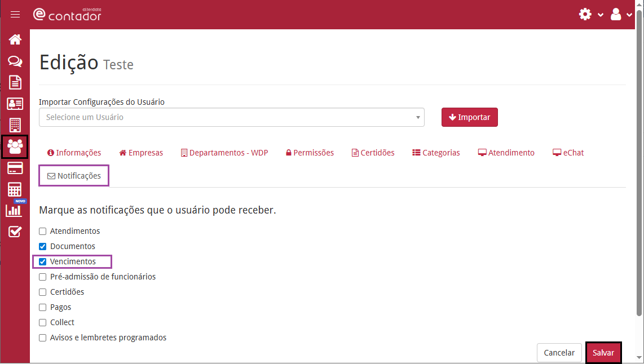This screenshot has height=364, width=644.
Task: Switch to the eChat tab
Action: pos(568,153)
